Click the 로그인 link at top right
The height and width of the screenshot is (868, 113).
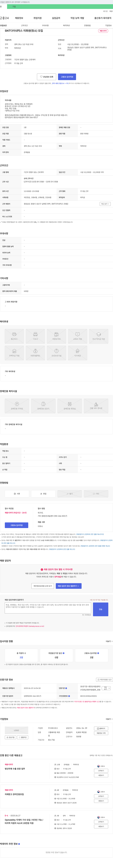106,11
